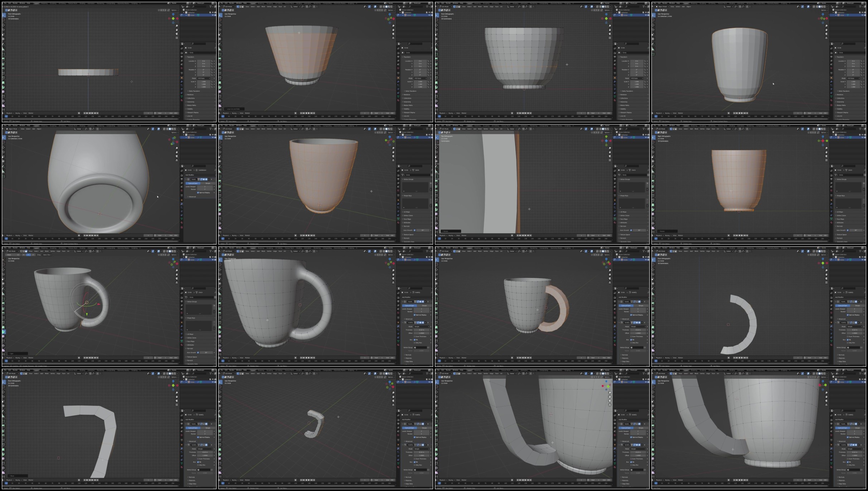
Task: In the cup-bottom closeup frame, click the Catmull-Clark button
Action: pyautogui.click(x=193, y=183)
